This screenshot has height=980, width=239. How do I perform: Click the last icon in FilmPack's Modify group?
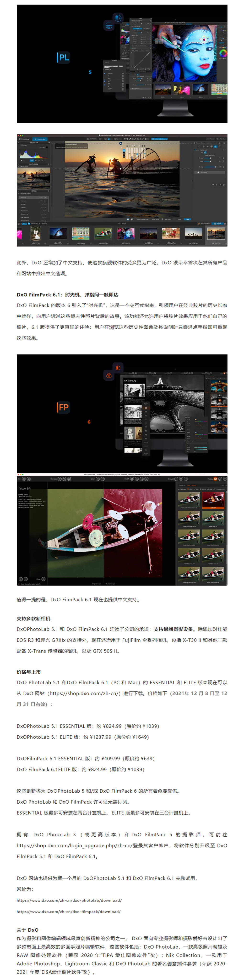(147, 479)
